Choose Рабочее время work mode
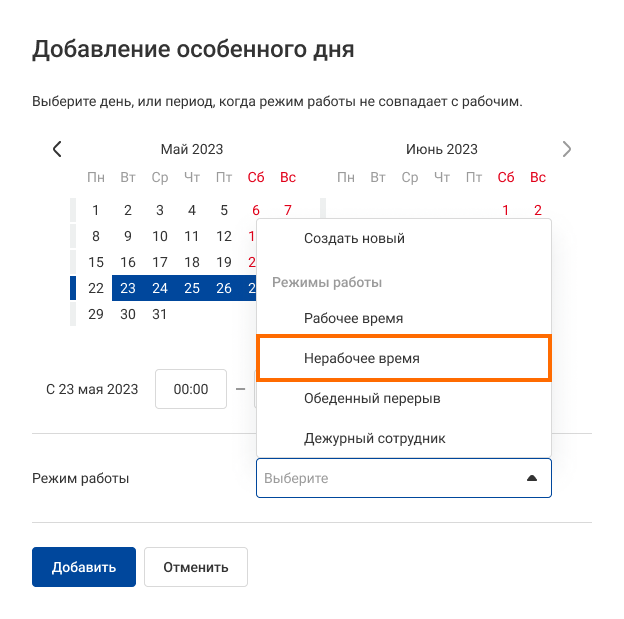Viewport: 624px width, 619px height. 354,318
